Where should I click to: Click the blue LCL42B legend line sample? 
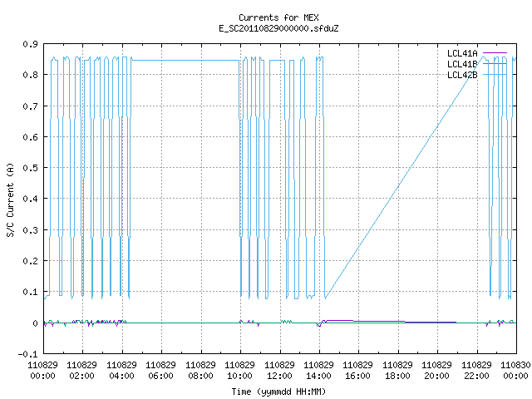tap(495, 75)
